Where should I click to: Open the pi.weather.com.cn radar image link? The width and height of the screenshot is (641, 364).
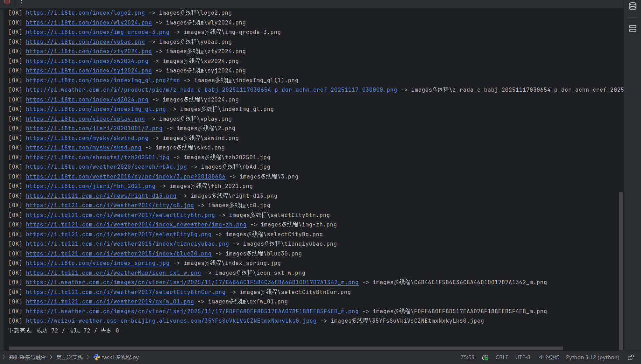pos(211,90)
